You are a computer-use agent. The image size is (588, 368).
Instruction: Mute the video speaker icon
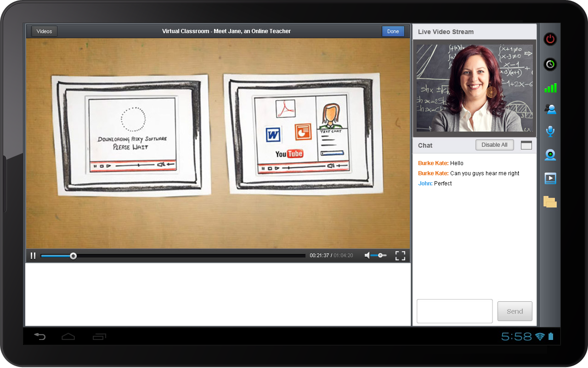point(367,255)
